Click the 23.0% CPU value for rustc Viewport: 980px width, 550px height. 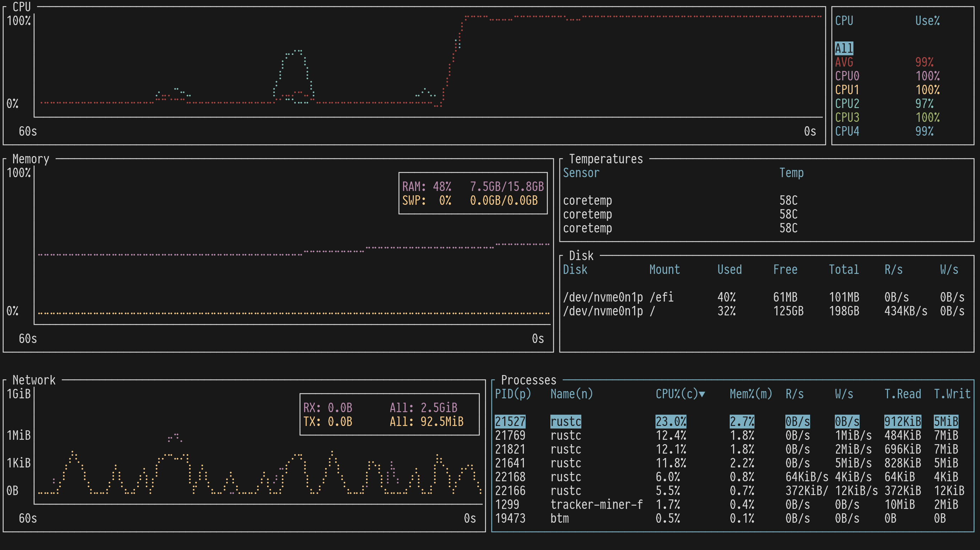tap(671, 422)
